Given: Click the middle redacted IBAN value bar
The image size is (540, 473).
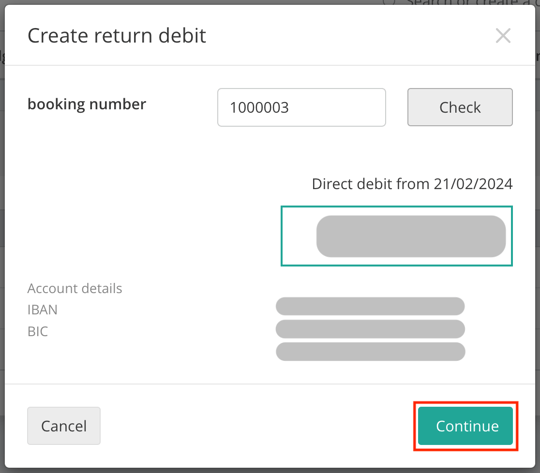Looking at the screenshot, I should [370, 329].
